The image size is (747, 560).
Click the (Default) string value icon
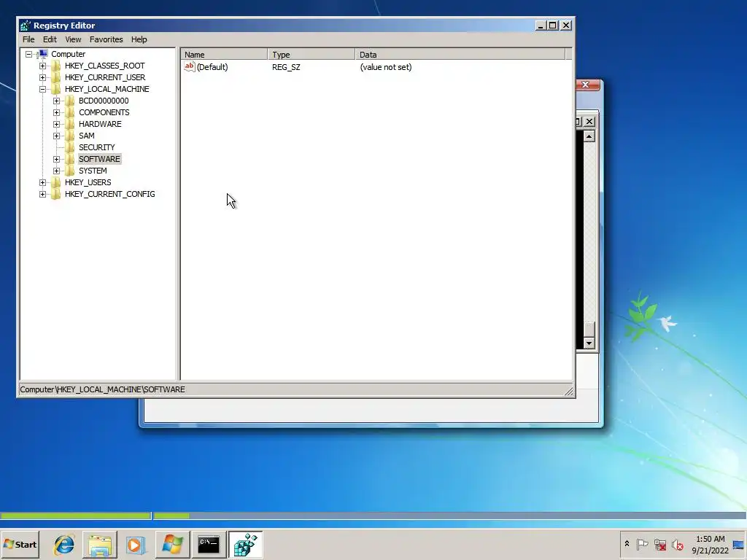190,66
